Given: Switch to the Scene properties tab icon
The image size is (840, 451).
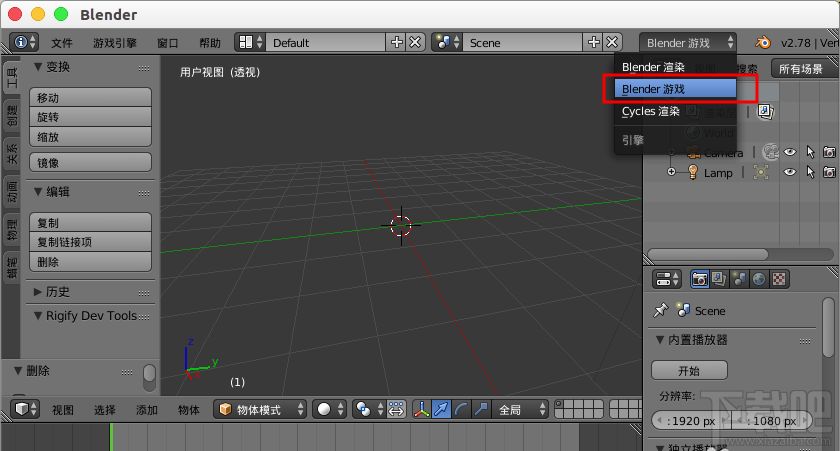Looking at the screenshot, I should (x=739, y=279).
